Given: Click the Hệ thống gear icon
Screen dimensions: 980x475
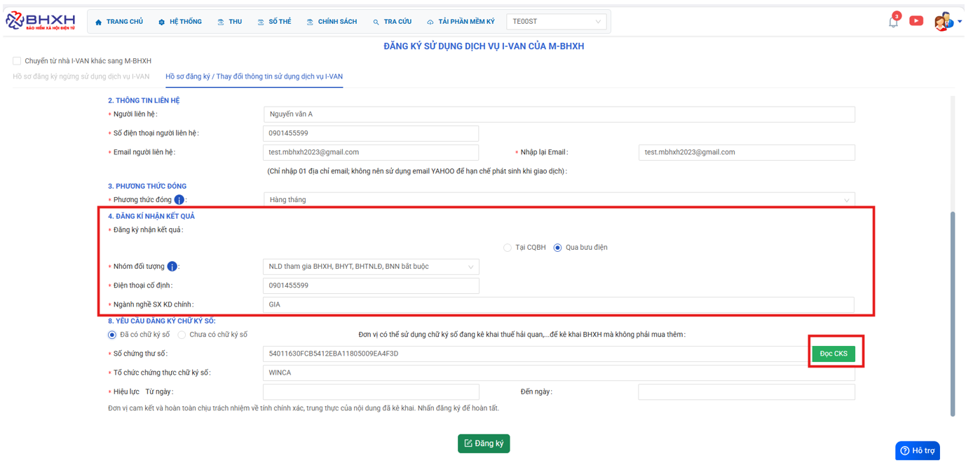Looking at the screenshot, I should 161,22.
